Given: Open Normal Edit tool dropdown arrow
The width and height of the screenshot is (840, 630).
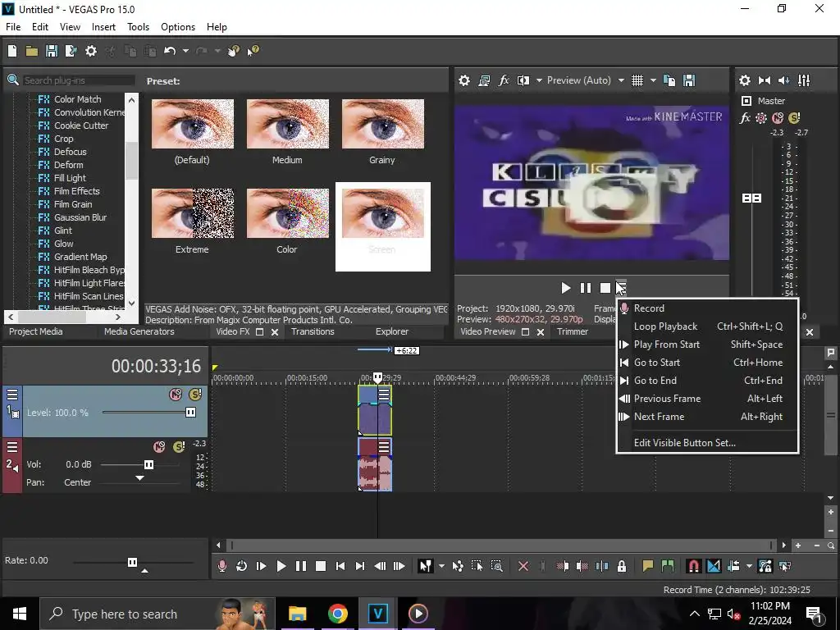Looking at the screenshot, I should (441, 566).
